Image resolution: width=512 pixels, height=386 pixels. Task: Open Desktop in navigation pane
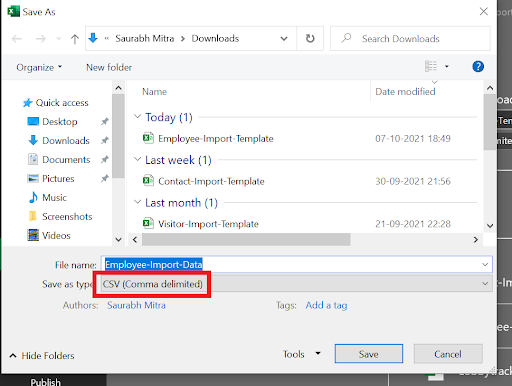[x=52, y=122]
